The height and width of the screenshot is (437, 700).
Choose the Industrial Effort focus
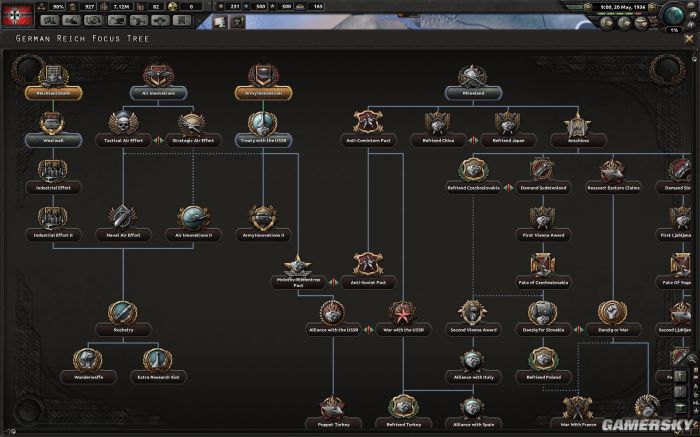click(x=54, y=178)
